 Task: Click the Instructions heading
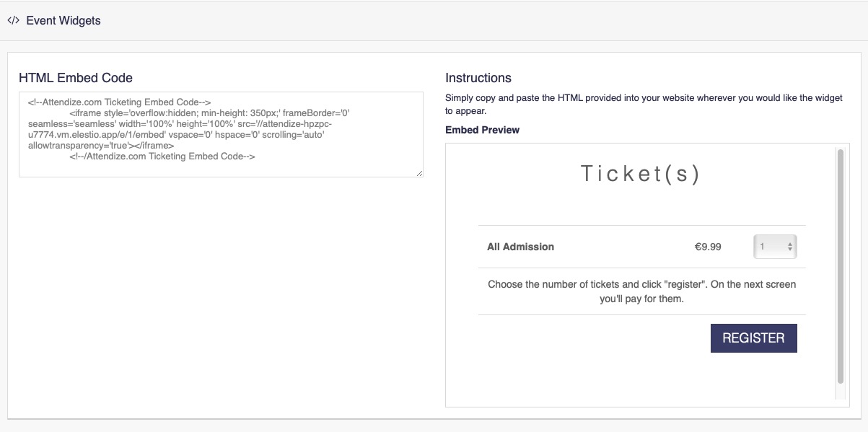point(478,78)
